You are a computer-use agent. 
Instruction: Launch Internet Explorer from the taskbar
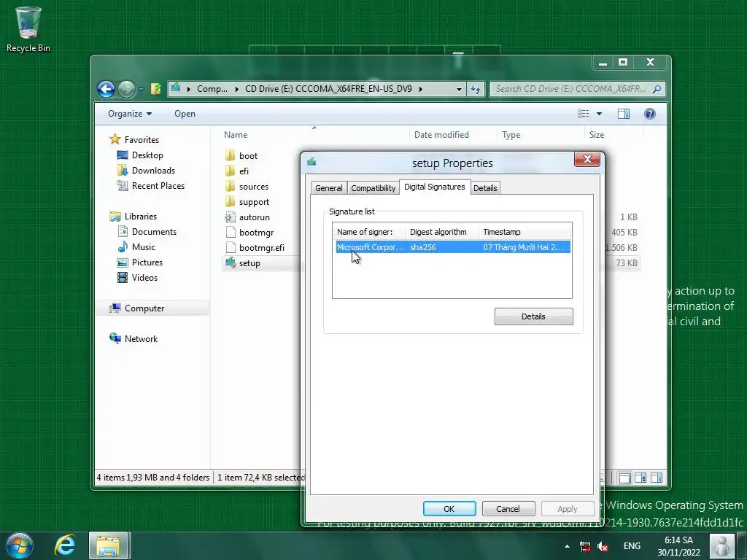[x=65, y=545]
